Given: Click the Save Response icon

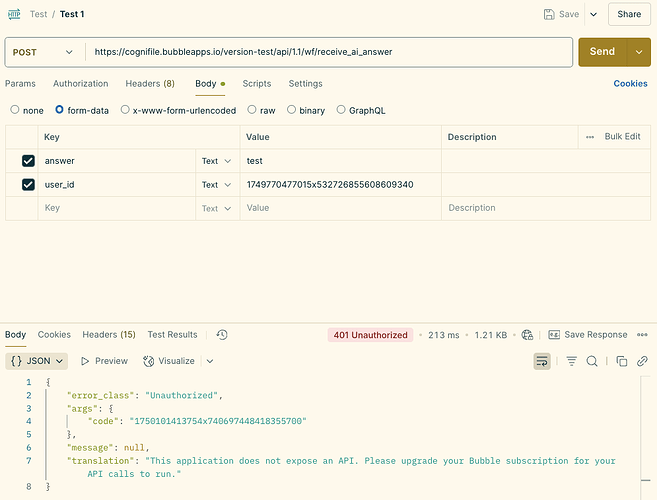Looking at the screenshot, I should 554,335.
